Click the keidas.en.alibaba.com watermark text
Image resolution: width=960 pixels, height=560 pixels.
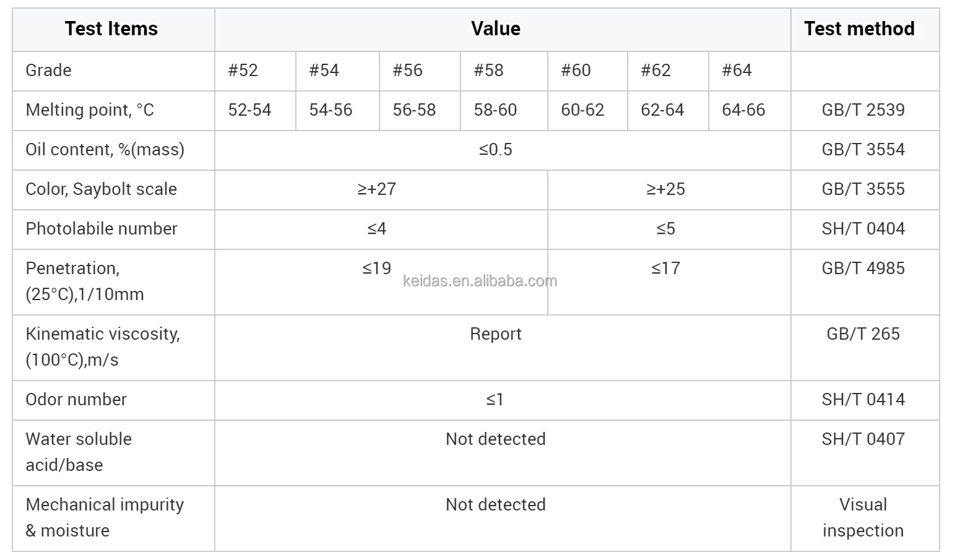point(480,281)
